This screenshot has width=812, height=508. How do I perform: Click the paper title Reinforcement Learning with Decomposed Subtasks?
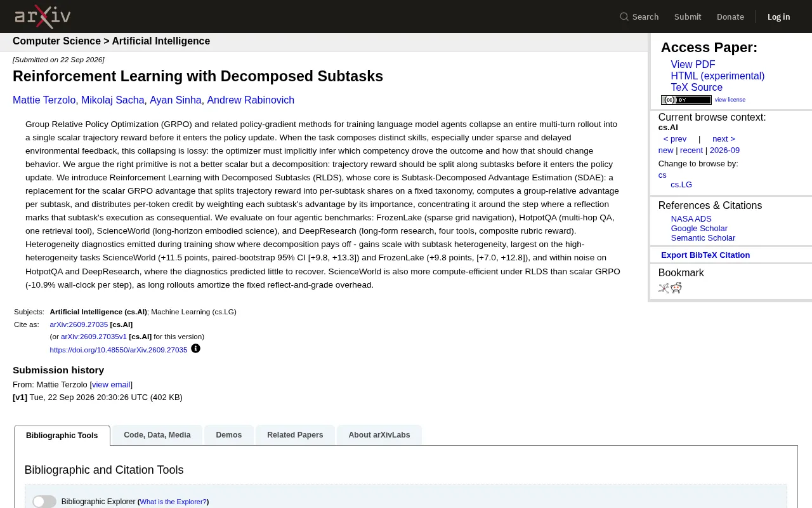coord(198,76)
